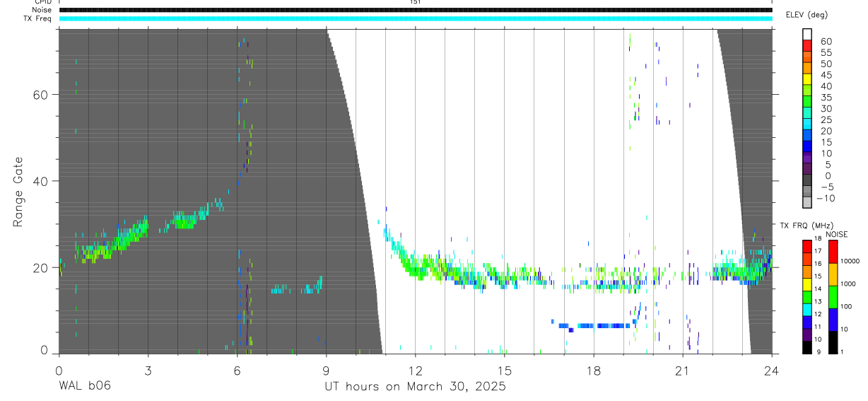Click the x-axis tick label '9'
Image resolution: width=868 pixels, height=401 pixels.
(x=326, y=370)
